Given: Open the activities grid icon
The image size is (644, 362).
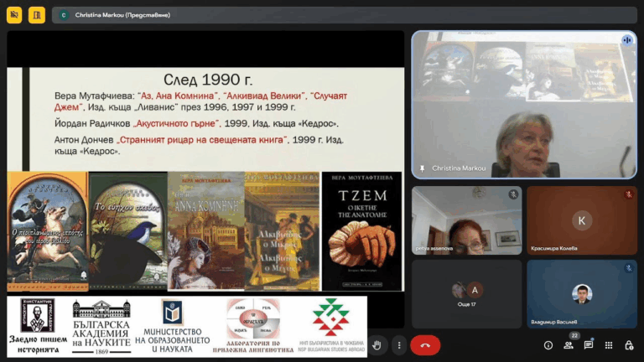Looking at the screenshot, I should click(609, 345).
